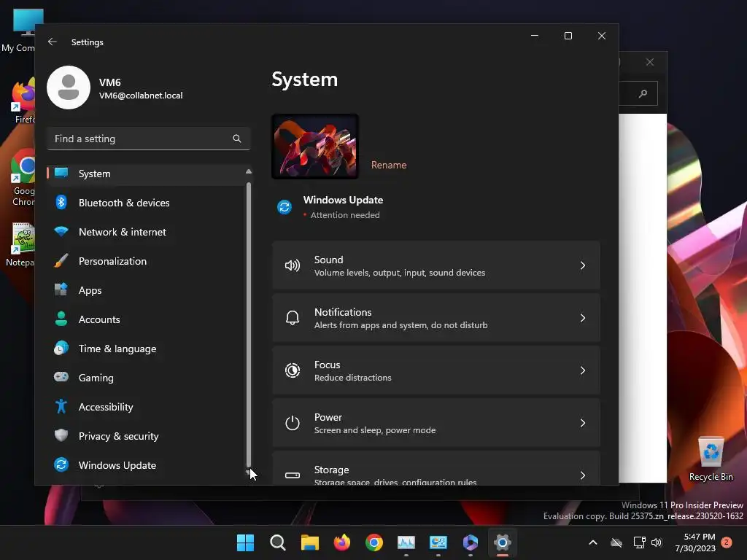The image size is (747, 560).
Task: Open the Accounts category
Action: pyautogui.click(x=149, y=319)
